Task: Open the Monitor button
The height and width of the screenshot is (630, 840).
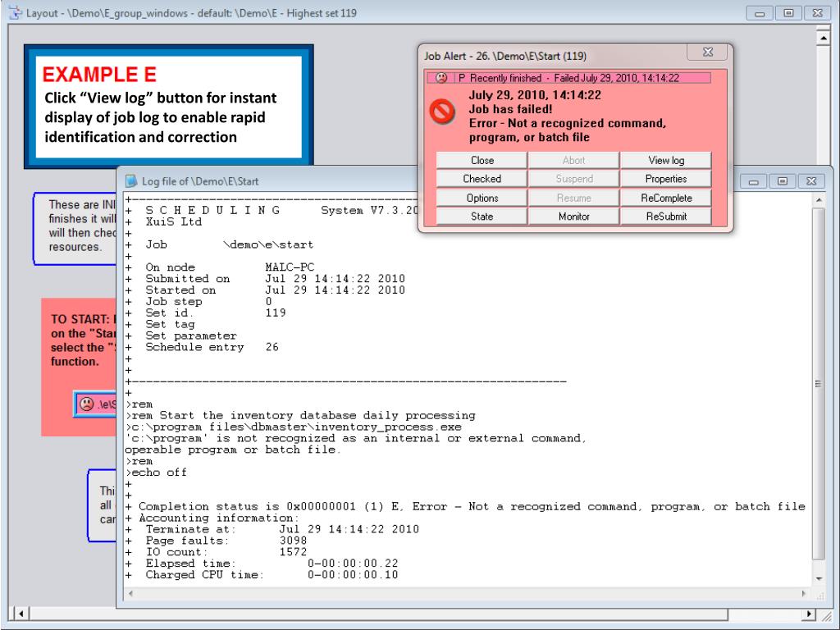Action: point(573,217)
